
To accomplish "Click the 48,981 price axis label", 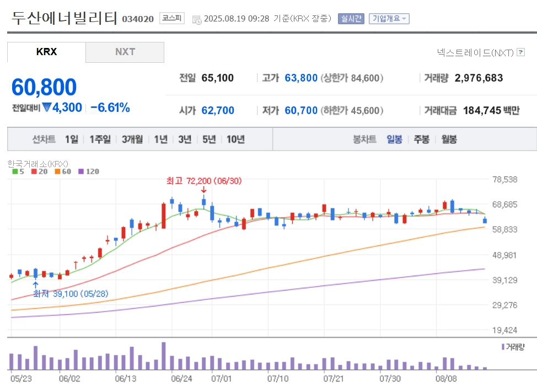I will click(x=504, y=255).
